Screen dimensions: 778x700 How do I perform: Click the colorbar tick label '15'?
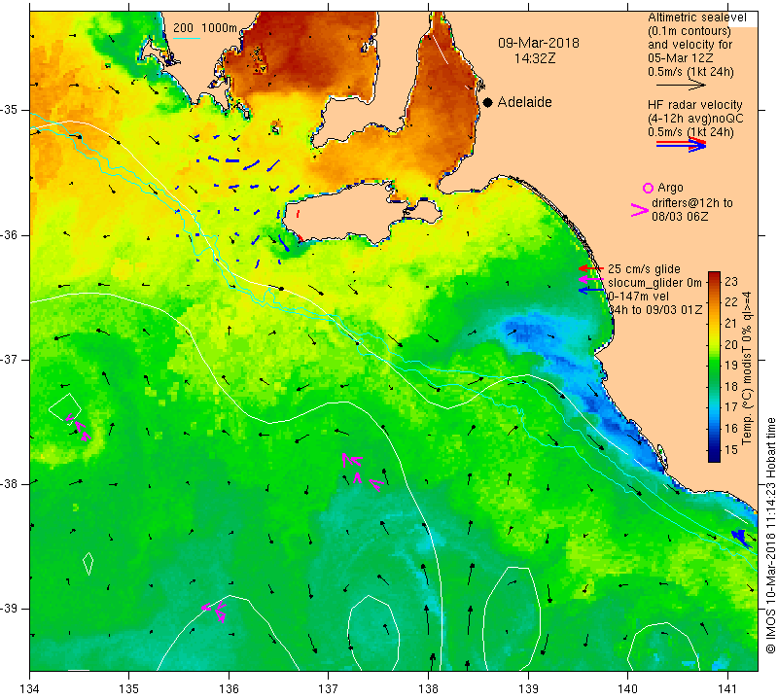click(x=731, y=450)
